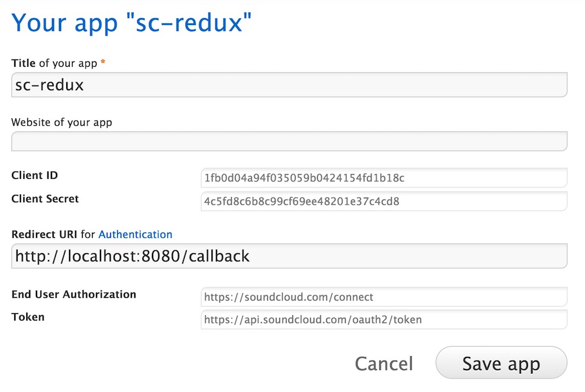Click the Token label text

coord(27,317)
